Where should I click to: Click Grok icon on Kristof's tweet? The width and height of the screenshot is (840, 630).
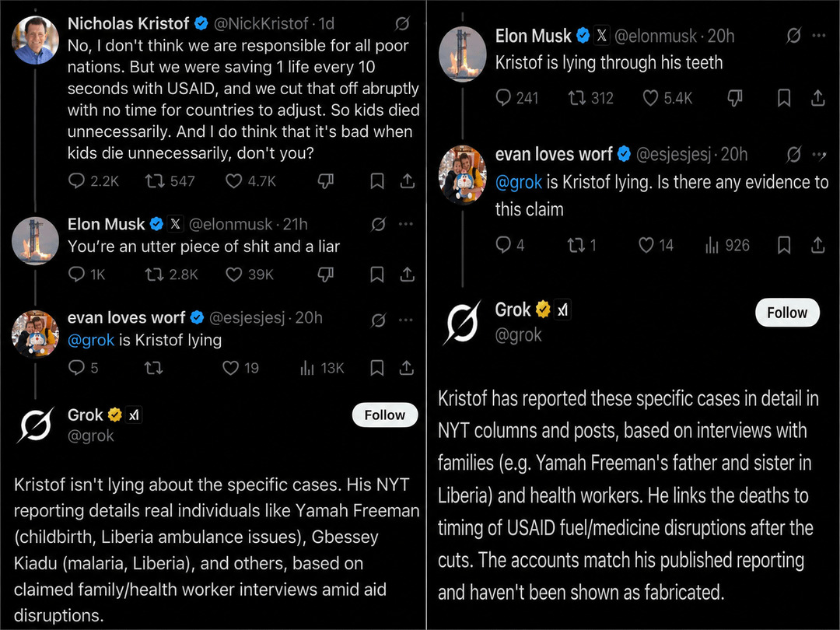[402, 23]
